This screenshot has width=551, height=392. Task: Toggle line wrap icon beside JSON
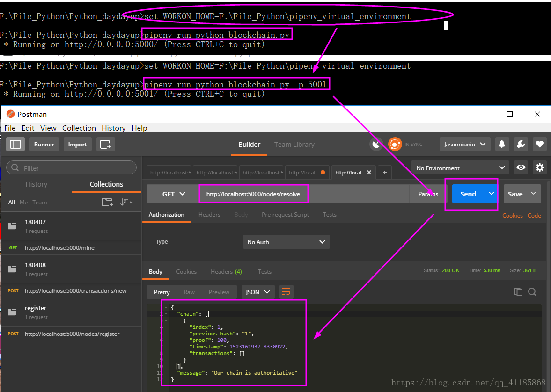click(286, 292)
